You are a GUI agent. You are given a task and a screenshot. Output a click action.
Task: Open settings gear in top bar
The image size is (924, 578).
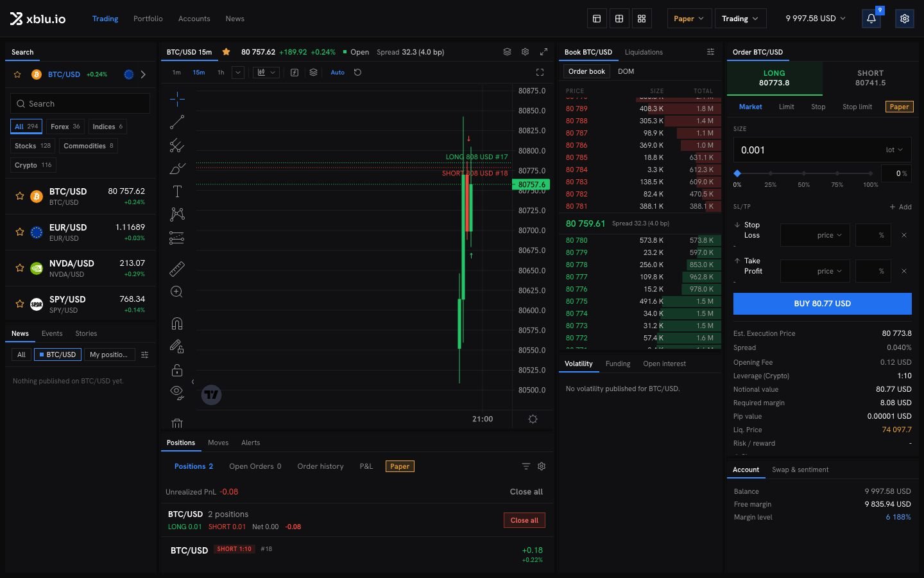pos(905,19)
